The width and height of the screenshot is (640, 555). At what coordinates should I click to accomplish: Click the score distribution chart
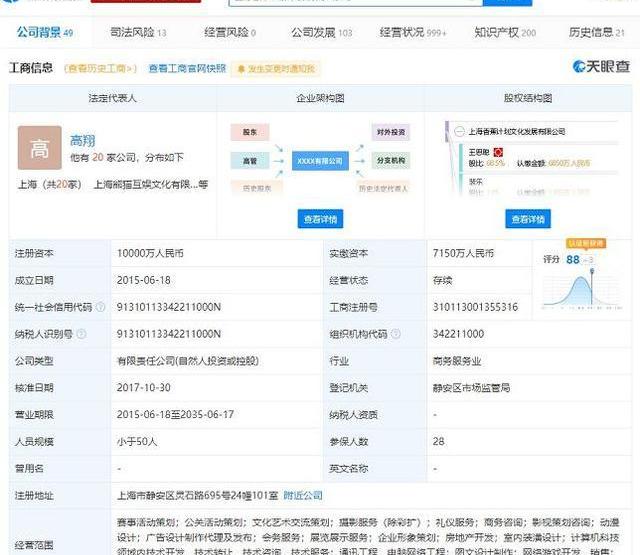pos(582,289)
